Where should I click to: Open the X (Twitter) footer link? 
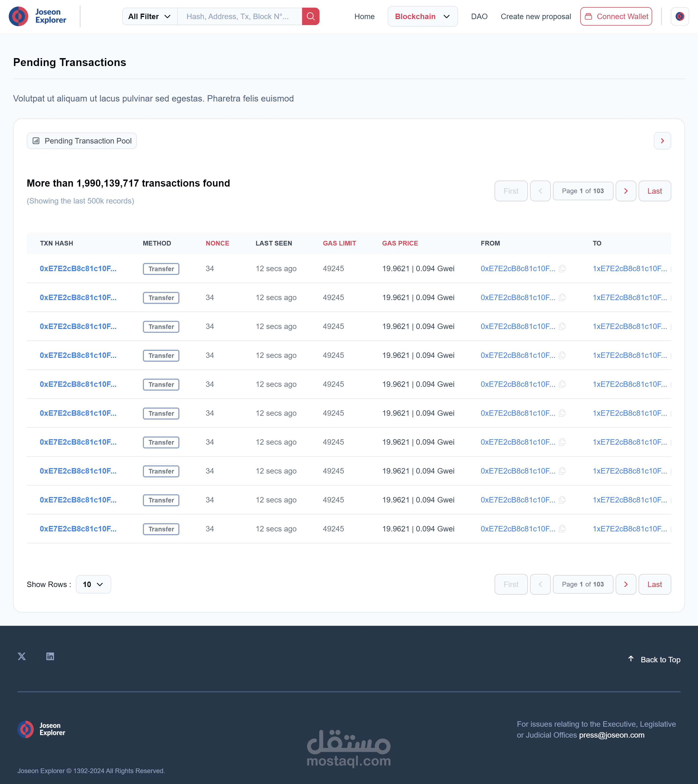(22, 656)
